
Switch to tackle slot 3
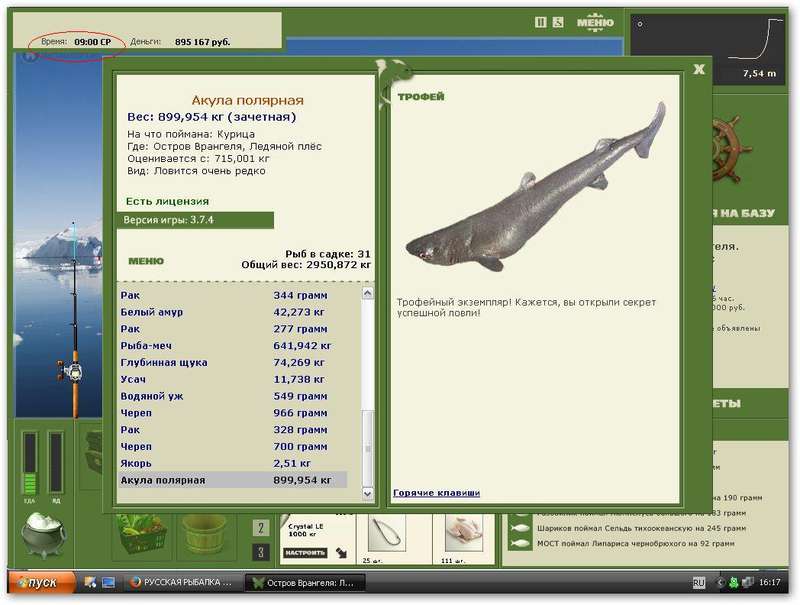pyautogui.click(x=261, y=551)
